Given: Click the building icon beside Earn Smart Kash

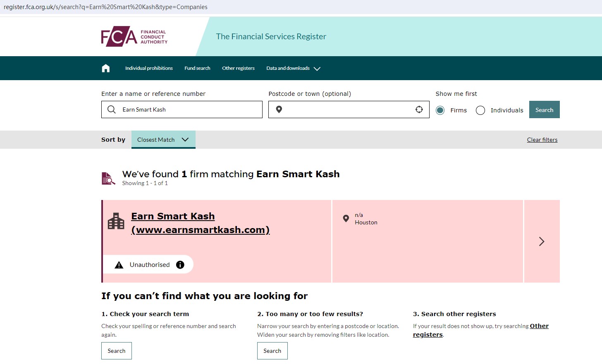Looking at the screenshot, I should click(116, 221).
